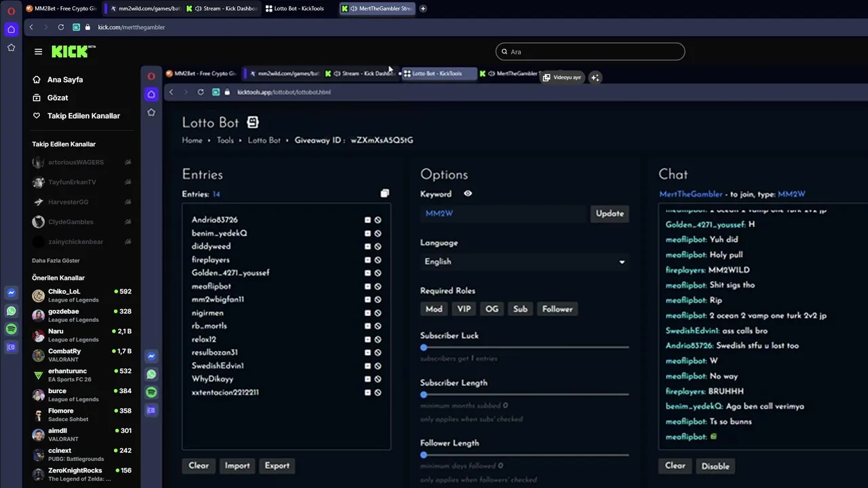Expand followed channels with Daha Fazla Göster
This screenshot has height=488, width=868.
click(x=56, y=260)
